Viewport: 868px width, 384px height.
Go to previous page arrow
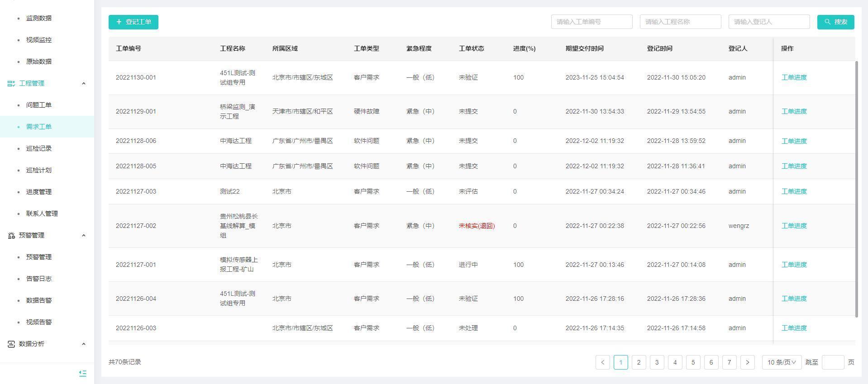[x=602, y=362]
